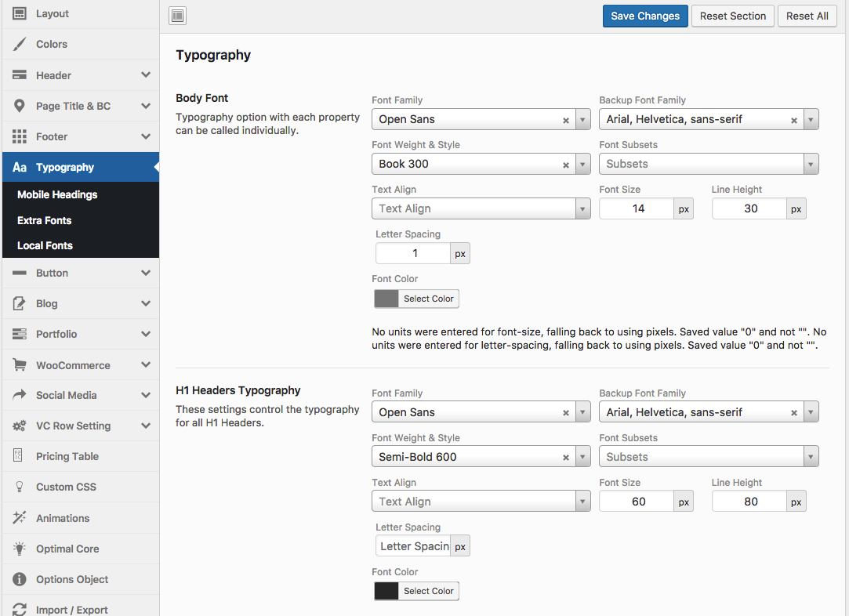
Task: Open the H1 Font Subsets dropdown
Action: 709,457
